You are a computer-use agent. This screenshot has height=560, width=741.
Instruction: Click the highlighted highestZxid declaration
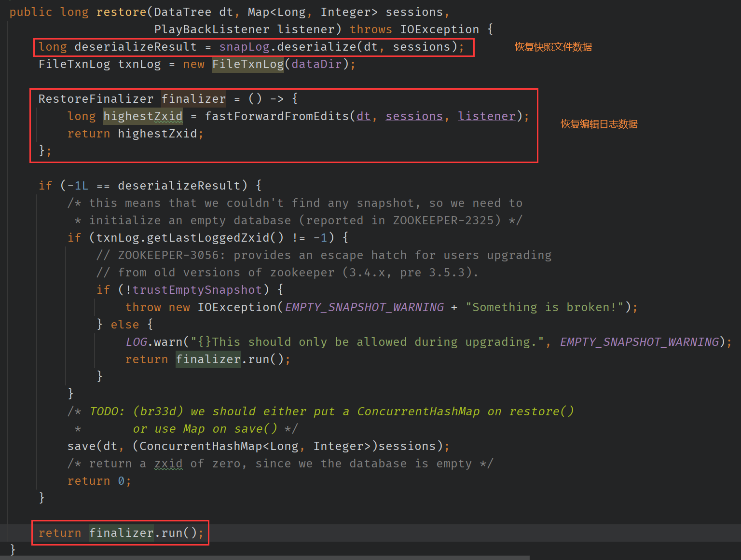[143, 116]
